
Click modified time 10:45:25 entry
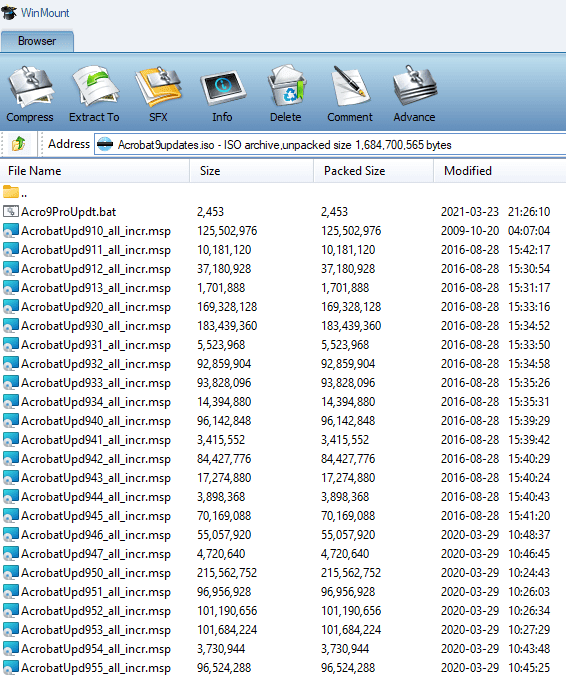coord(529,668)
